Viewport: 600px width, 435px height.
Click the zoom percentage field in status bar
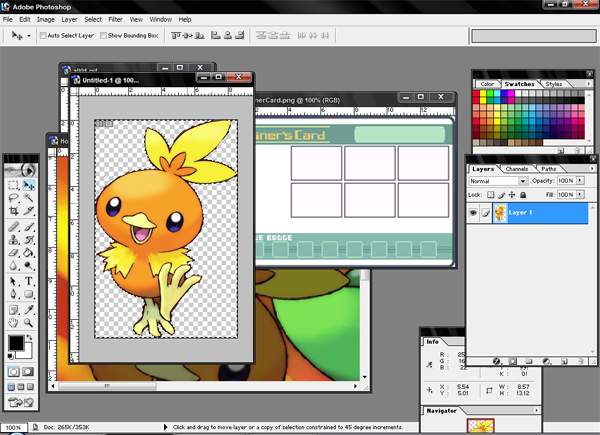coord(13,427)
